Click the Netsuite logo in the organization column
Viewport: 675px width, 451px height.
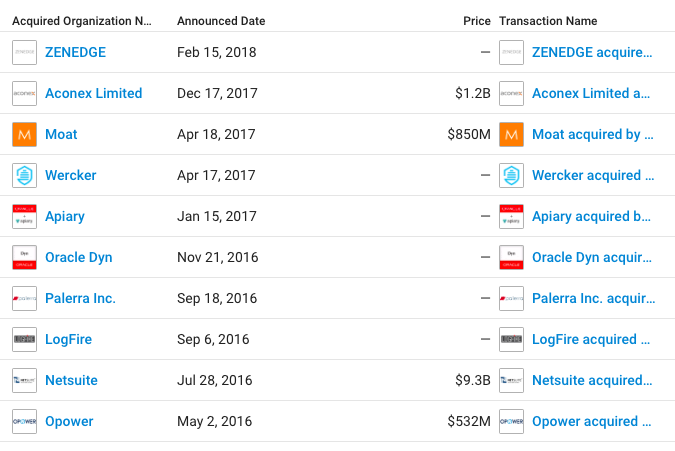click(x=24, y=380)
